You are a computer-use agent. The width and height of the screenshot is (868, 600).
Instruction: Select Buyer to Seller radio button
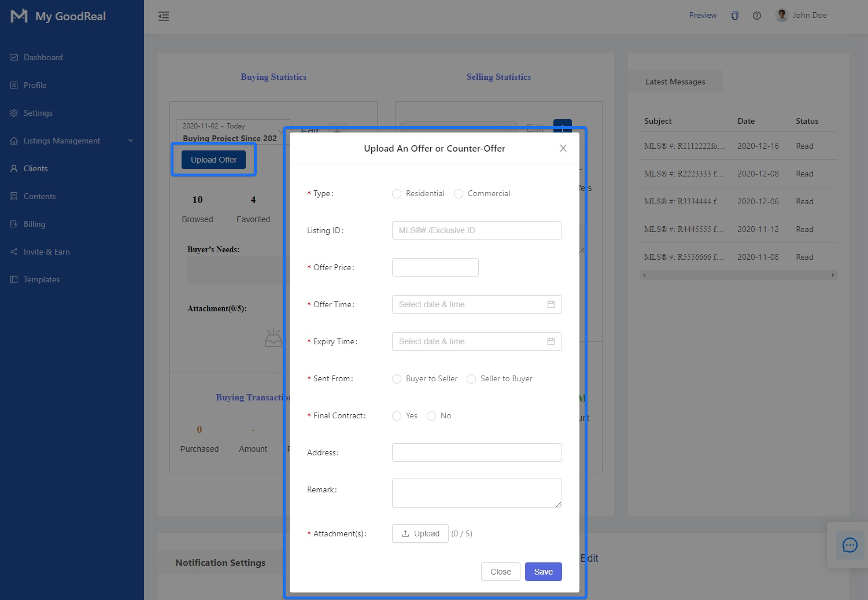[x=397, y=379]
